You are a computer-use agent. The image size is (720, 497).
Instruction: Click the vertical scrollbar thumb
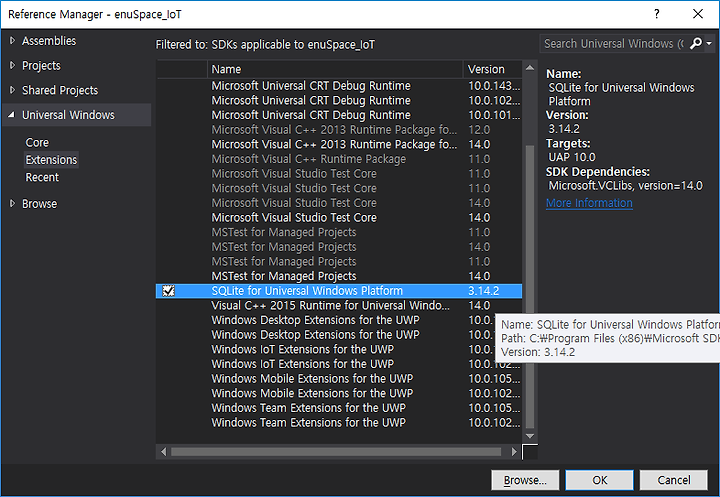click(x=530, y=287)
